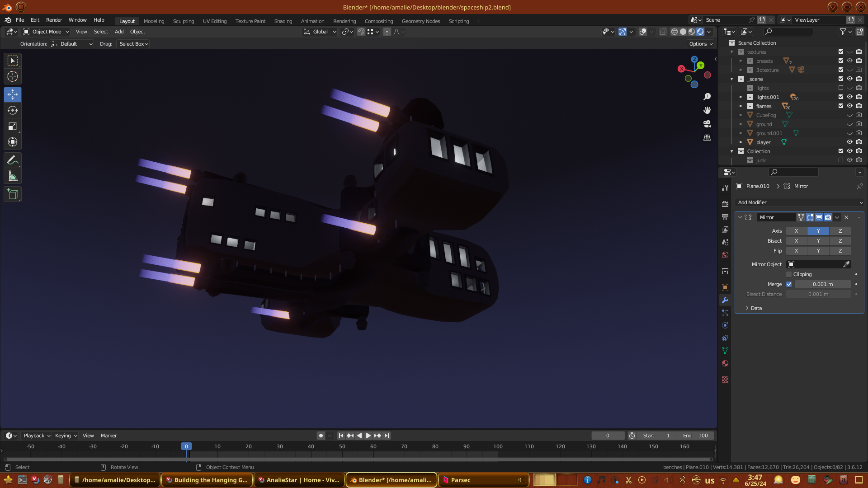The image size is (868, 488).
Task: Open the Render menu
Action: [x=54, y=20]
